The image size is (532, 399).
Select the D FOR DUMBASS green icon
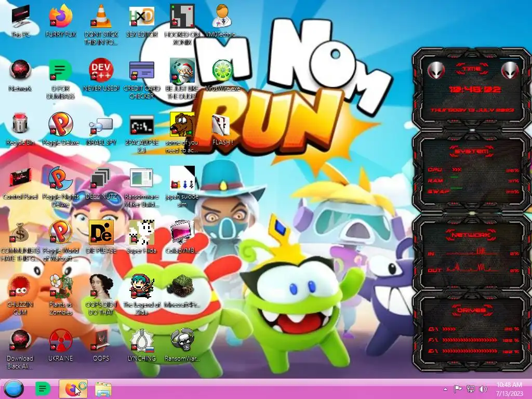click(x=61, y=71)
